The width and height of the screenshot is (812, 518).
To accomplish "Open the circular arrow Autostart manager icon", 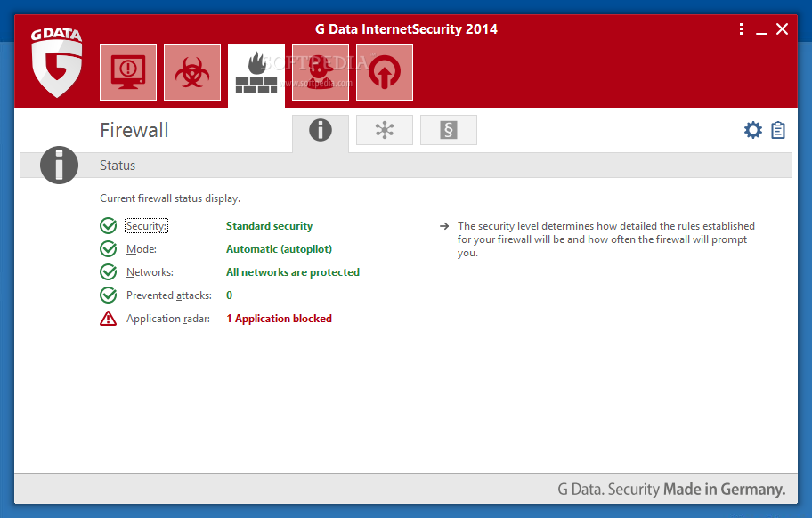I will point(385,72).
